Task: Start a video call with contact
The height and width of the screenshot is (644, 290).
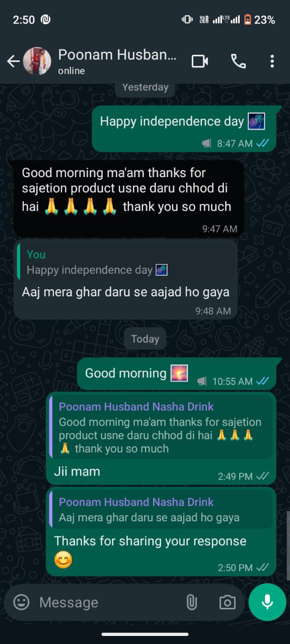Action: click(200, 61)
